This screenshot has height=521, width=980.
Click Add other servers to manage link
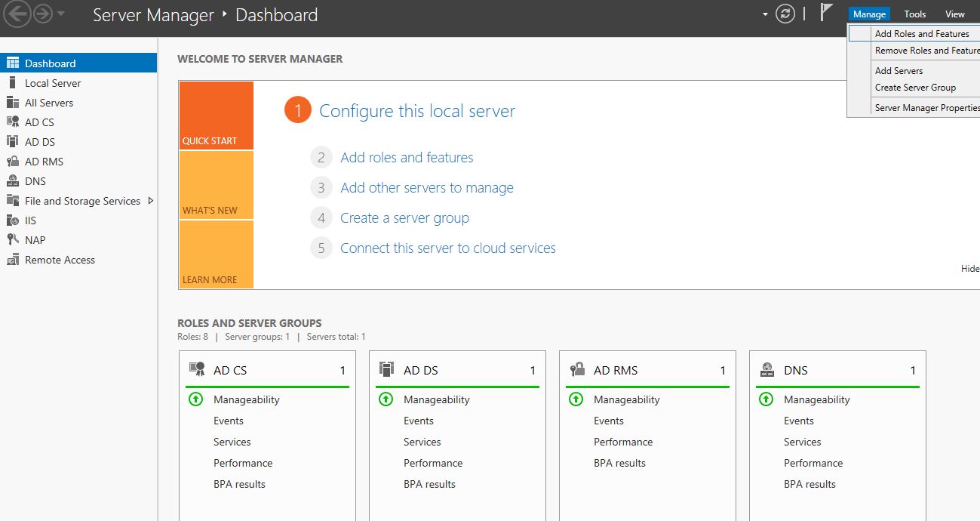[427, 188]
